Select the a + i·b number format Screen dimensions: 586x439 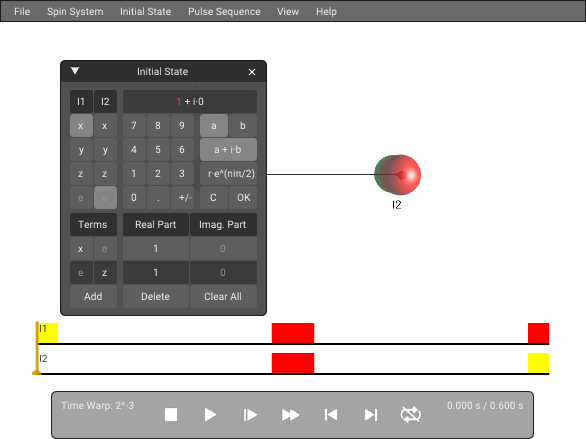(x=228, y=150)
